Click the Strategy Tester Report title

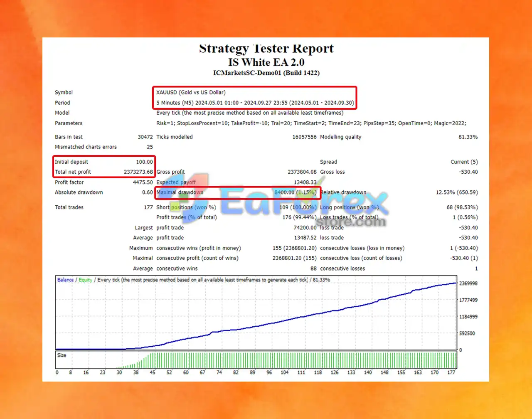[266, 49]
